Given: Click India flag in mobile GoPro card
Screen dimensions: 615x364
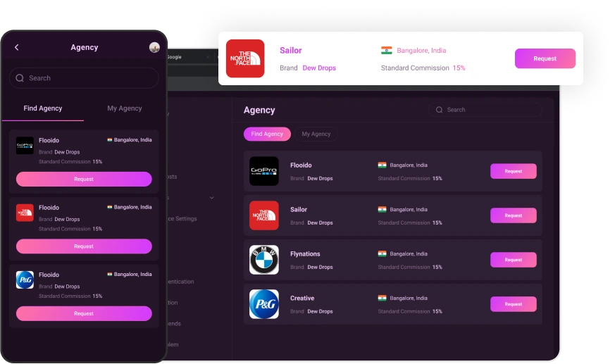Looking at the screenshot, I should (110, 140).
